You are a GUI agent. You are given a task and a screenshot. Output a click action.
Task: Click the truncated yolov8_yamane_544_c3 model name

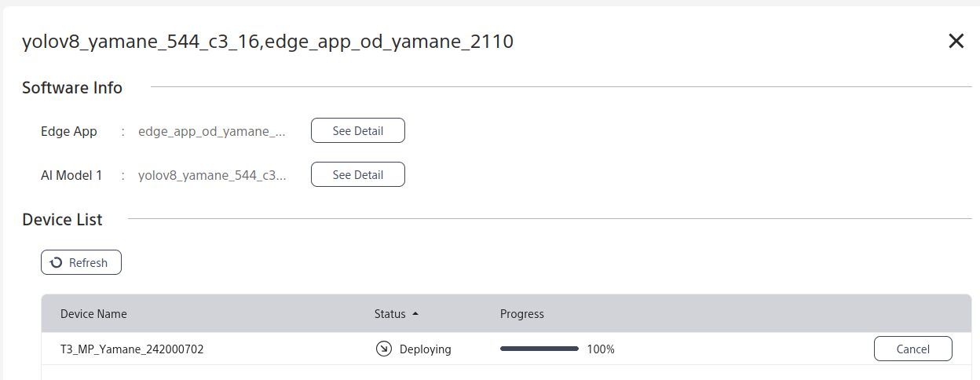pos(212,175)
